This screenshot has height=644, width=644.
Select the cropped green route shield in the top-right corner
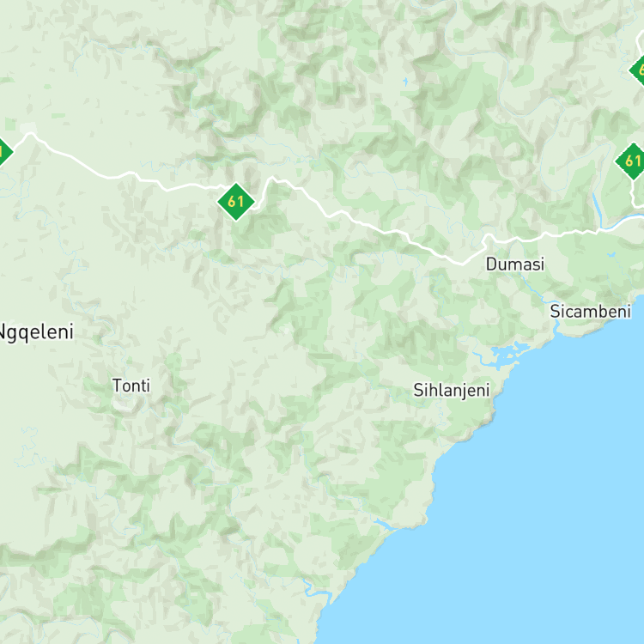pos(638,70)
